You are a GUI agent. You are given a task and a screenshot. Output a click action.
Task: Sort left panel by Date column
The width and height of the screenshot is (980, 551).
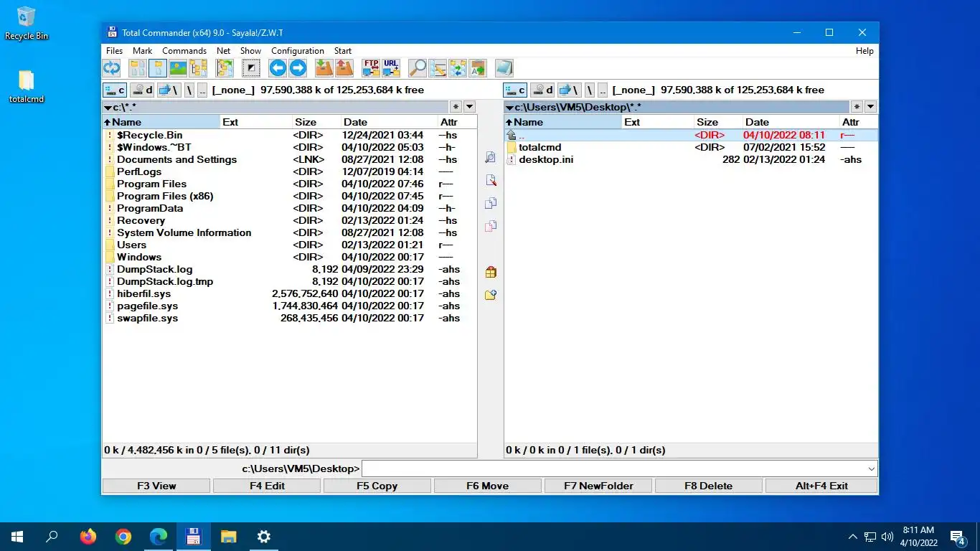point(387,122)
